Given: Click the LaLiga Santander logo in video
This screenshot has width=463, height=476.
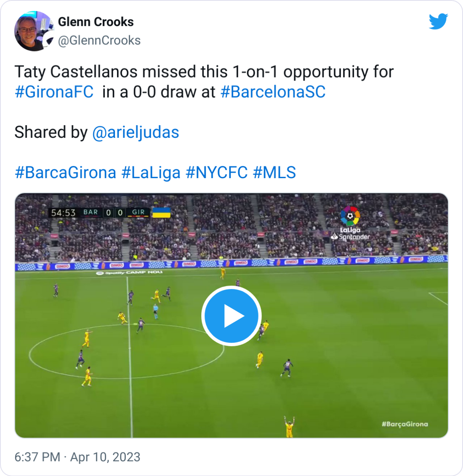Looking at the screenshot, I should pos(350,223).
